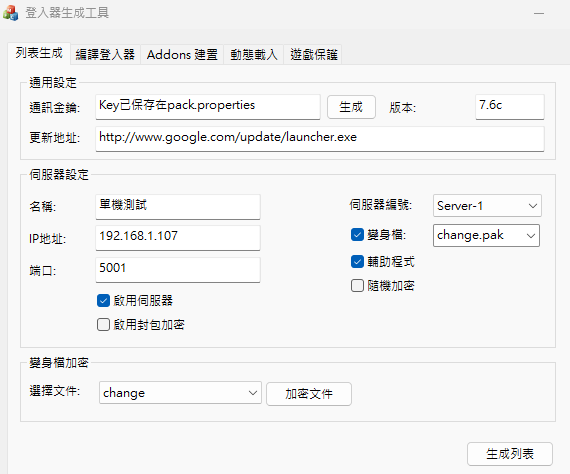Click the 版本: label
570x474 pixels.
point(402,108)
